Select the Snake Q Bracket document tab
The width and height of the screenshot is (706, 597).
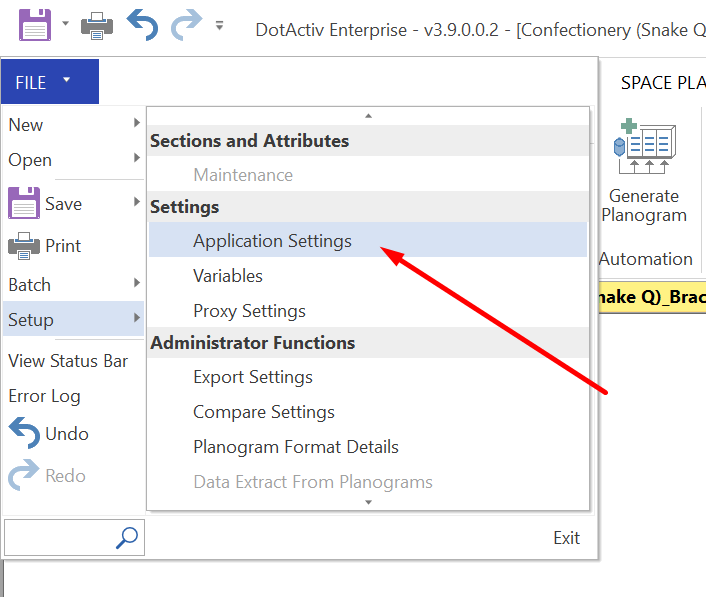click(652, 297)
